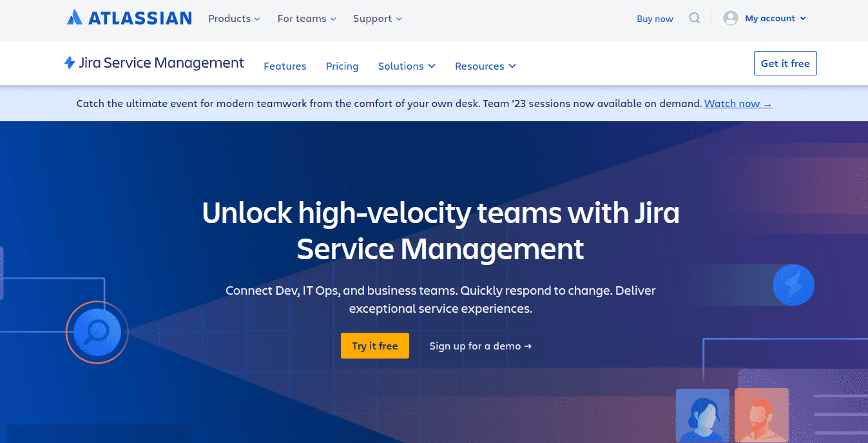
Task: Click the account avatar icon
Action: (x=730, y=18)
